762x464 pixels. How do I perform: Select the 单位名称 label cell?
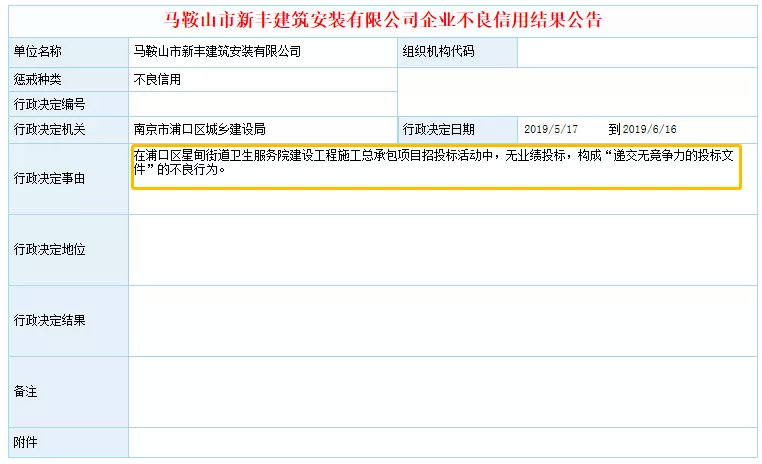coord(69,52)
